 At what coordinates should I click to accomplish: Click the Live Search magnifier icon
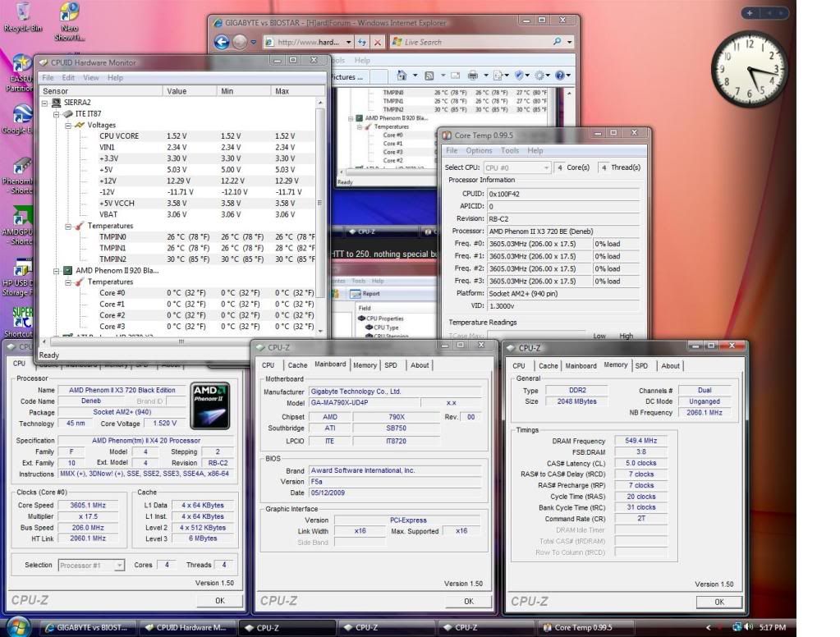[x=558, y=41]
